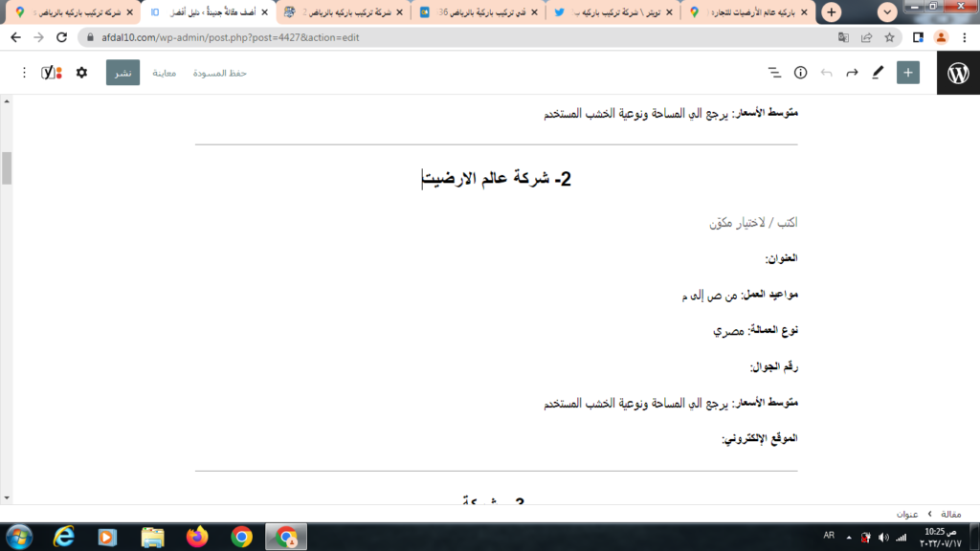Open the document details info icon
Screen dimensions: 980x551
coord(801,73)
